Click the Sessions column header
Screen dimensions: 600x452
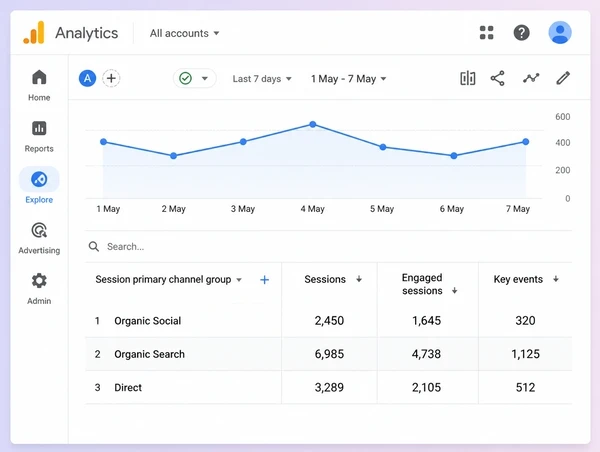[325, 279]
